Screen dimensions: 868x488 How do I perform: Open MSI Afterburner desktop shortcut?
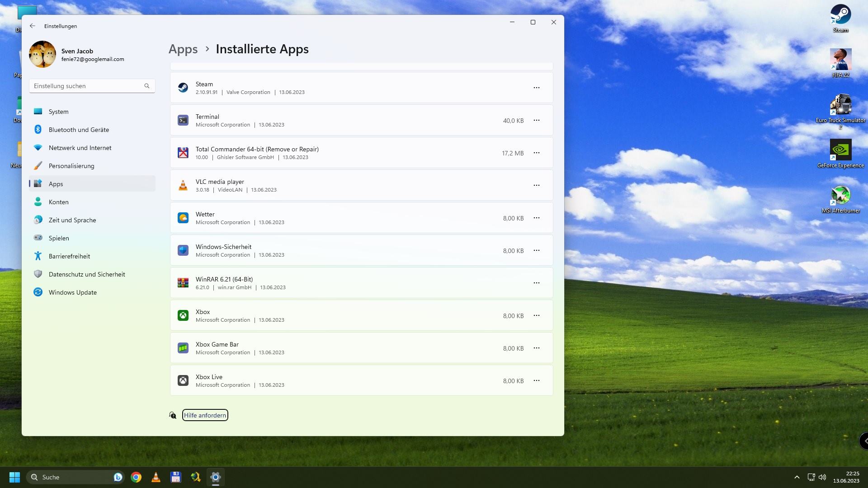coord(841,199)
